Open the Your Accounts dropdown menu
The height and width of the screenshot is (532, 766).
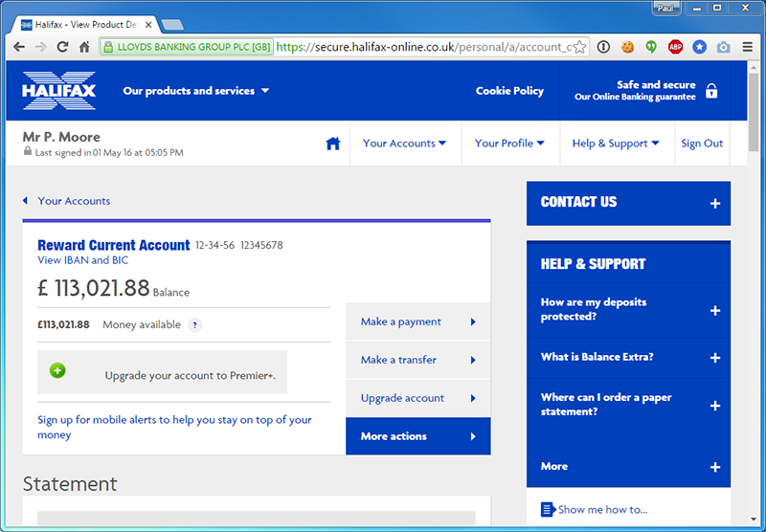pyautogui.click(x=404, y=144)
